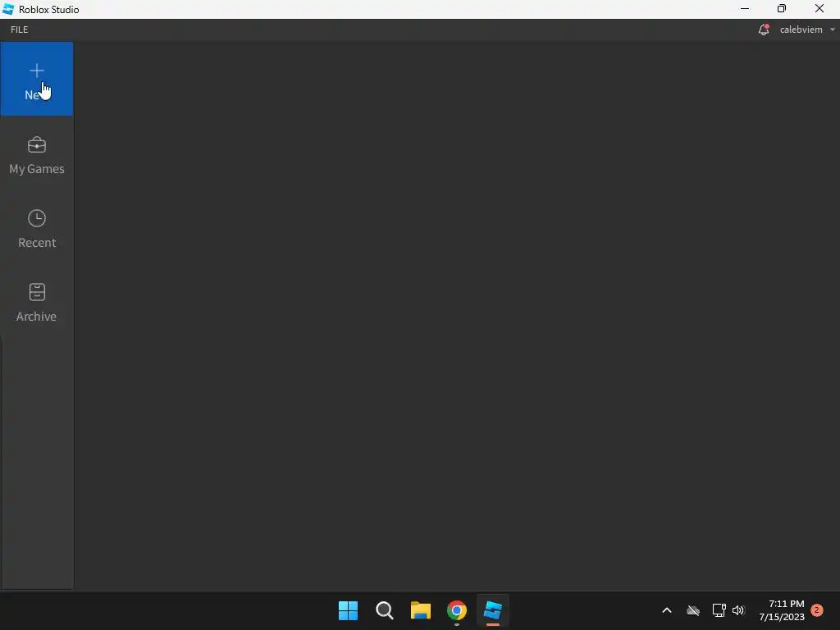Click the calebviem username label
The image size is (840, 630).
tap(801, 30)
